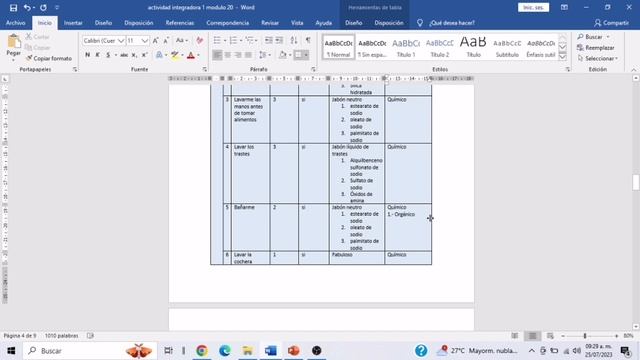Switch to the Vista tab

(x=297, y=23)
